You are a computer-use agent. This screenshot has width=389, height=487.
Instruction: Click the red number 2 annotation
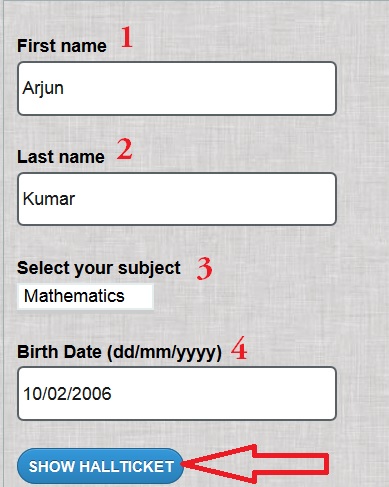pyautogui.click(x=125, y=149)
